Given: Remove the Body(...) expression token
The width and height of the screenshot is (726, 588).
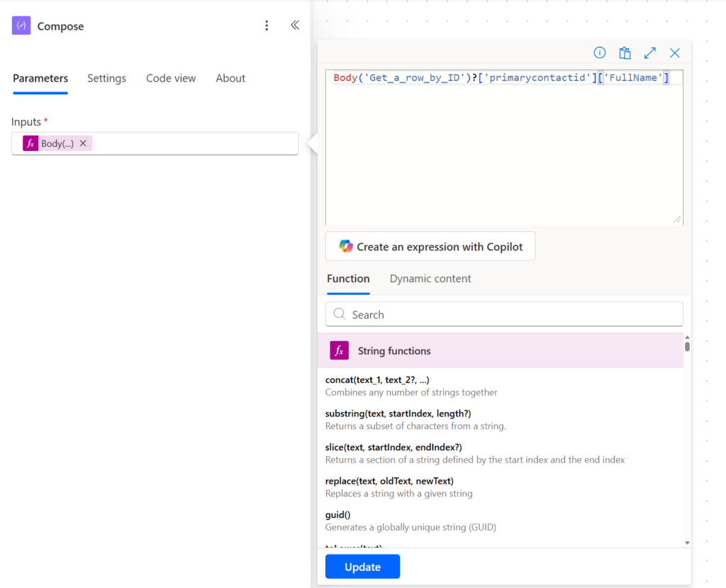Looking at the screenshot, I should tap(83, 143).
